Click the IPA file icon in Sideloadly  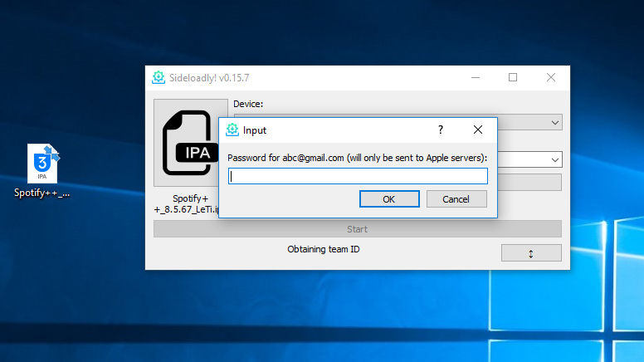(x=191, y=143)
